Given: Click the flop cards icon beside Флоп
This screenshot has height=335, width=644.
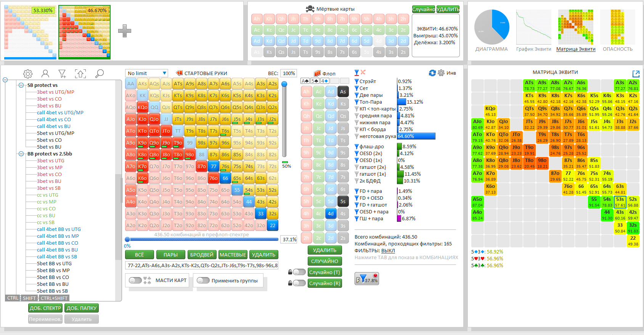Looking at the screenshot, I should tap(317, 74).
